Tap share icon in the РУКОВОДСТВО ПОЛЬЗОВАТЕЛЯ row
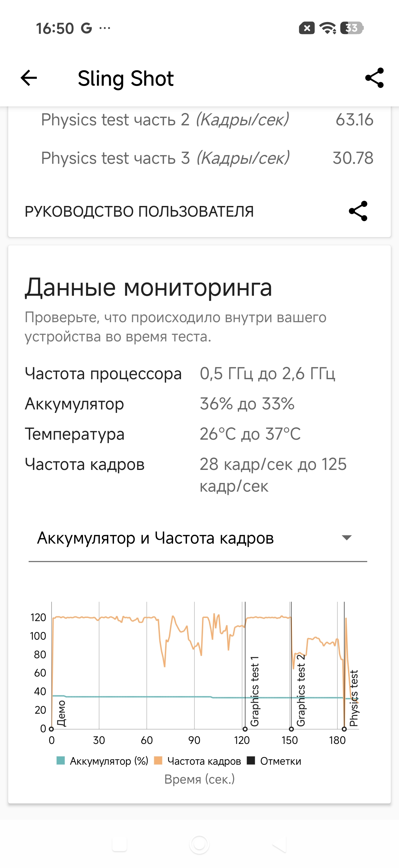 (358, 211)
